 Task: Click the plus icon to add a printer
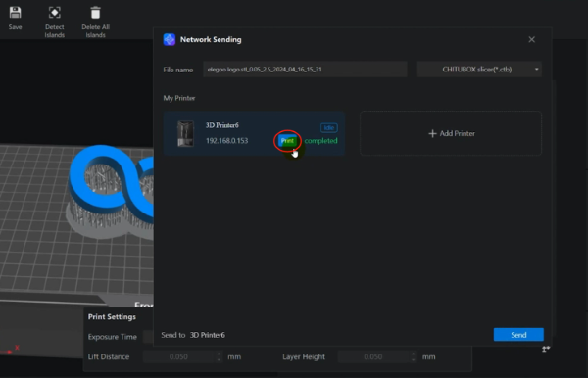tap(432, 133)
